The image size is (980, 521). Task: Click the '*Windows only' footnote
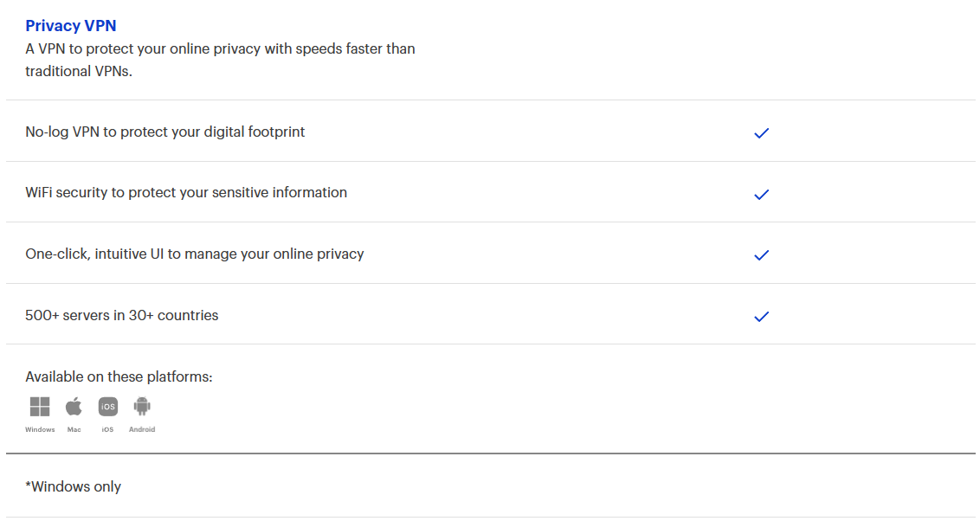click(74, 486)
